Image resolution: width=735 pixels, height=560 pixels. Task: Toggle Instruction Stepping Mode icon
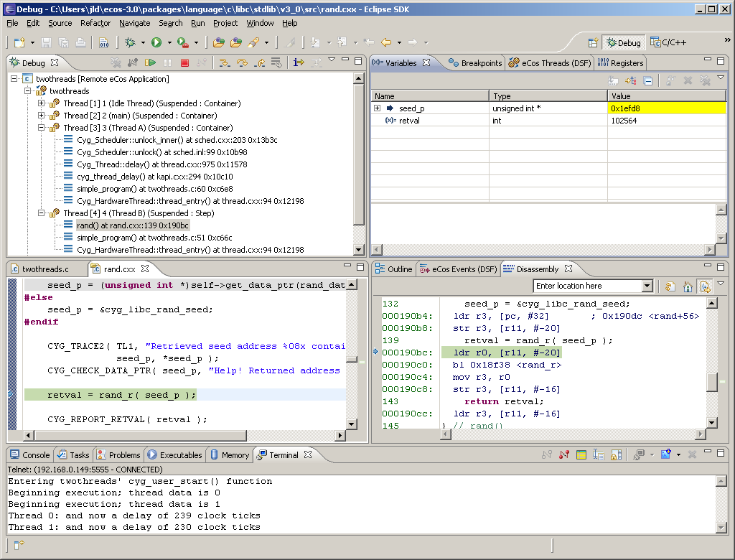pyautogui.click(x=299, y=62)
